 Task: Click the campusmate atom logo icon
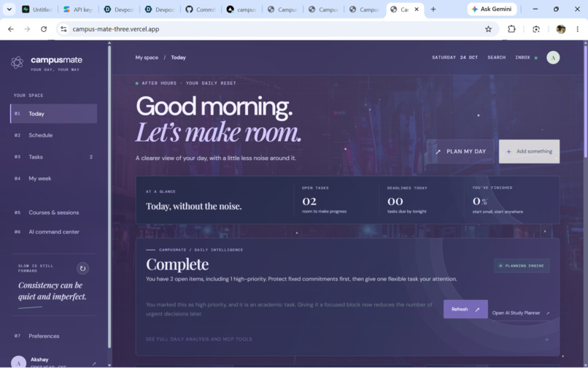click(17, 62)
